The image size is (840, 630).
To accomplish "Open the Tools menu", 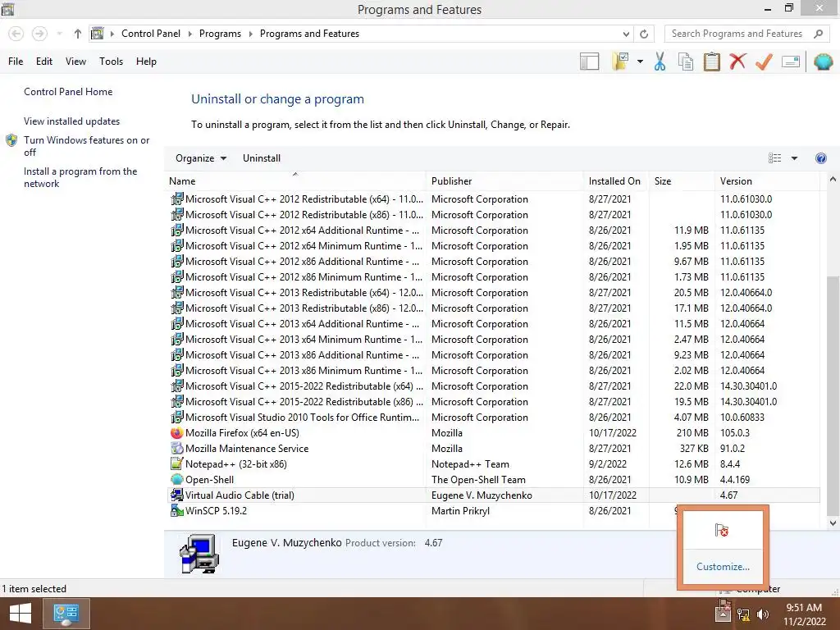I will click(x=111, y=62).
